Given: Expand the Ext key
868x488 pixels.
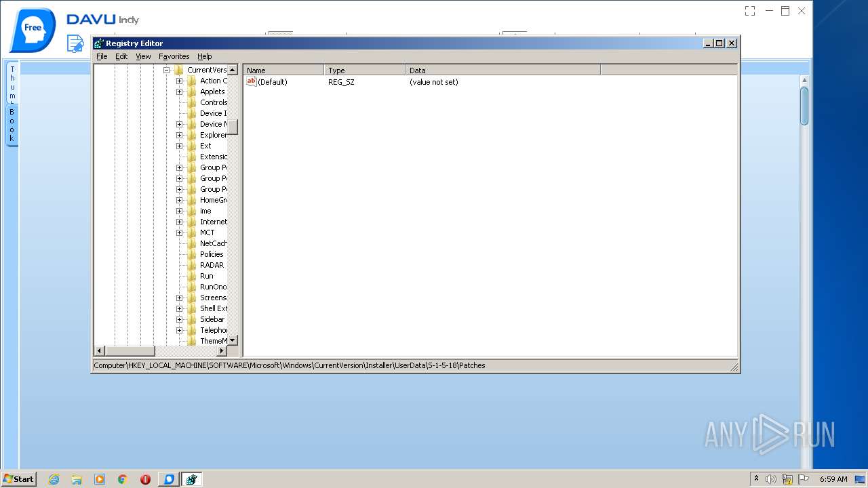Looking at the screenshot, I should click(x=179, y=146).
